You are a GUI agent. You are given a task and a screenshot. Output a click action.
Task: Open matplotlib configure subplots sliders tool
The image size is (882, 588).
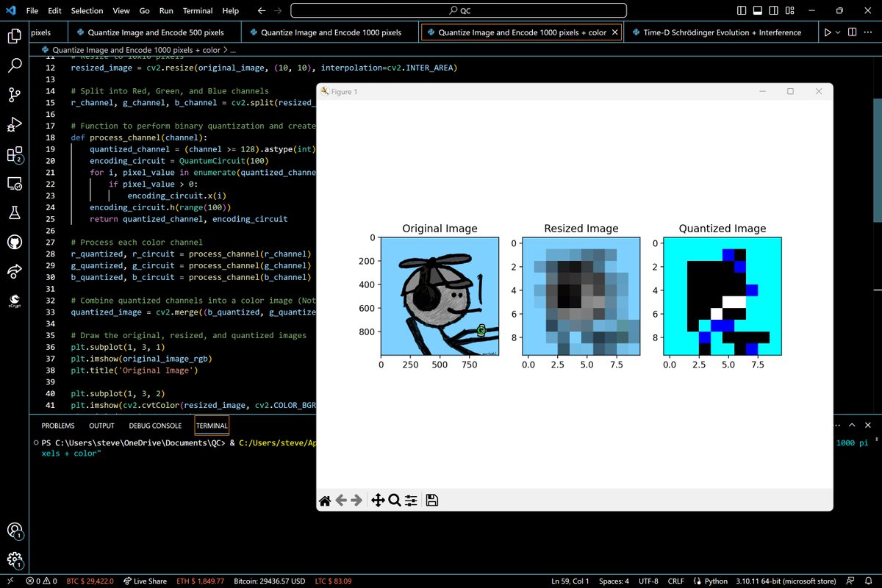click(412, 501)
